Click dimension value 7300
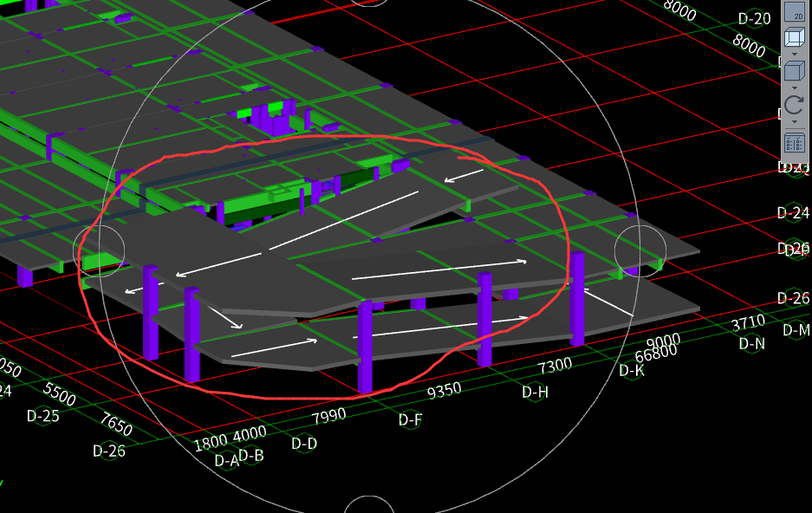Screen dimensions: 812x513 (x=555, y=367)
